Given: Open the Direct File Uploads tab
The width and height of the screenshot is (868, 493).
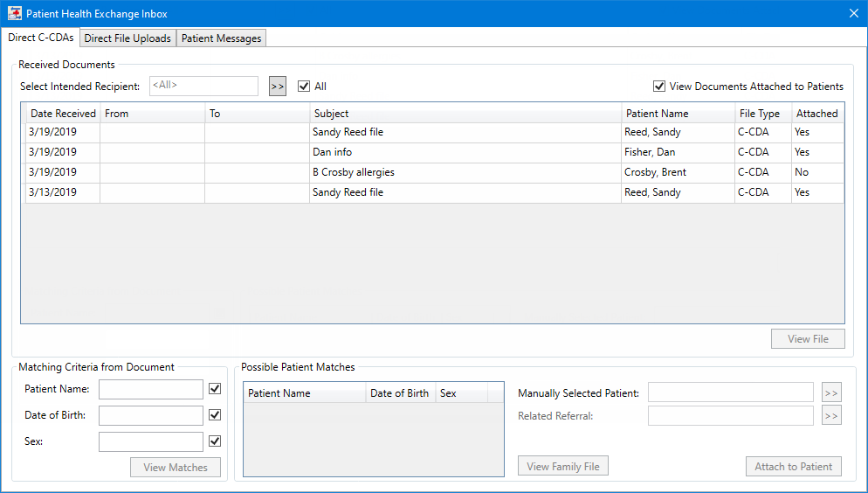Looking at the screenshot, I should (x=127, y=38).
